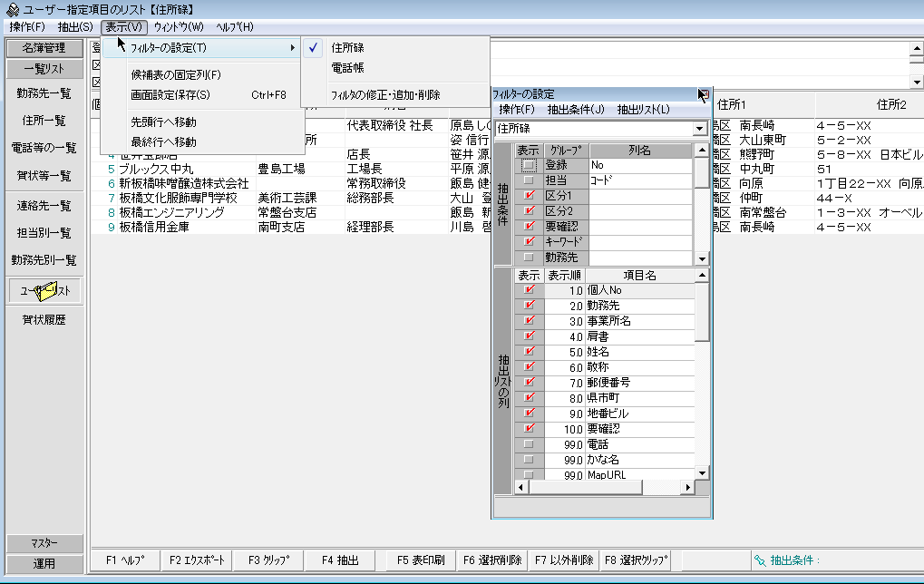Image resolution: width=924 pixels, height=584 pixels.
Task: Uncheck 表示 checkbox for 個人No column
Action: 529,290
